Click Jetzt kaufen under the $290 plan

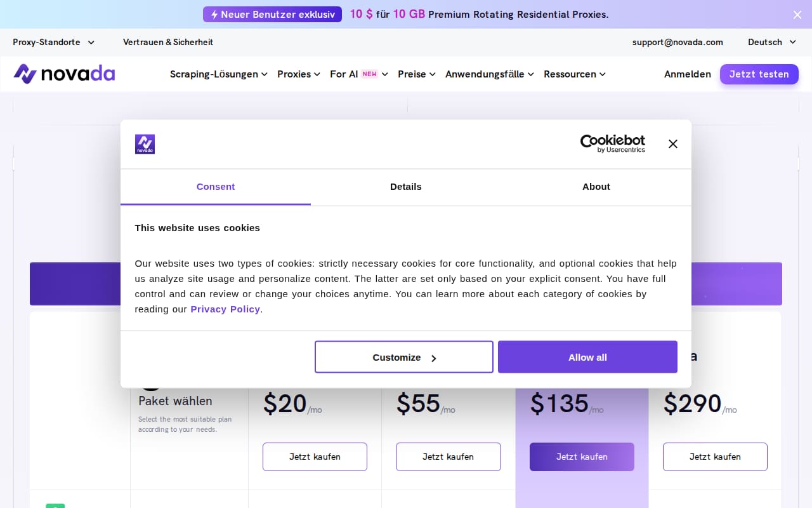(715, 457)
